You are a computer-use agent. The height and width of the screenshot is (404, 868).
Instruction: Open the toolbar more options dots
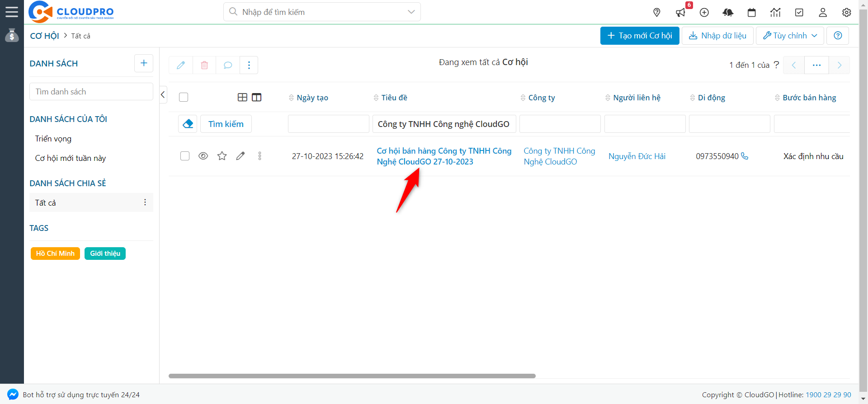coord(249,65)
